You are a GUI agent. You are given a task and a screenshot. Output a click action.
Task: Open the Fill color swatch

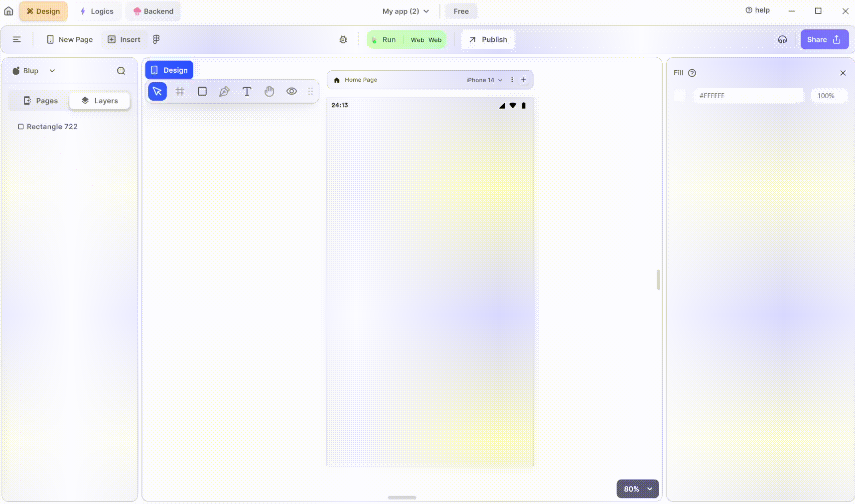pos(680,96)
